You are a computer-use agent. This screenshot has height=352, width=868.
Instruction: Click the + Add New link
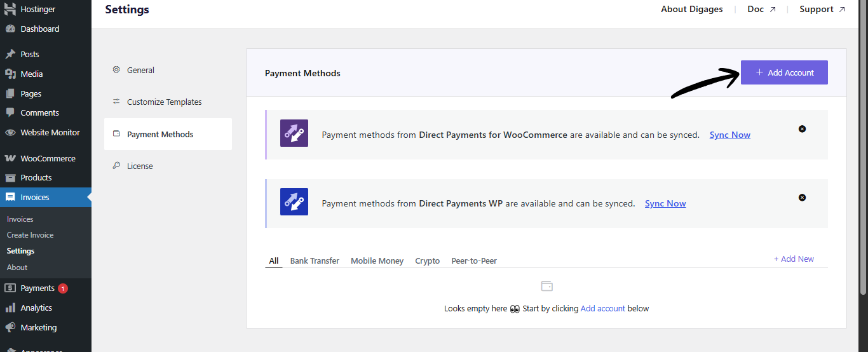point(794,259)
